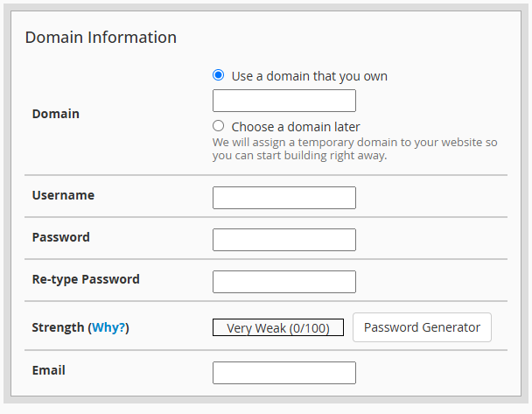Image resolution: width=532 pixels, height=414 pixels.
Task: Click the "Email" field label
Action: point(48,370)
